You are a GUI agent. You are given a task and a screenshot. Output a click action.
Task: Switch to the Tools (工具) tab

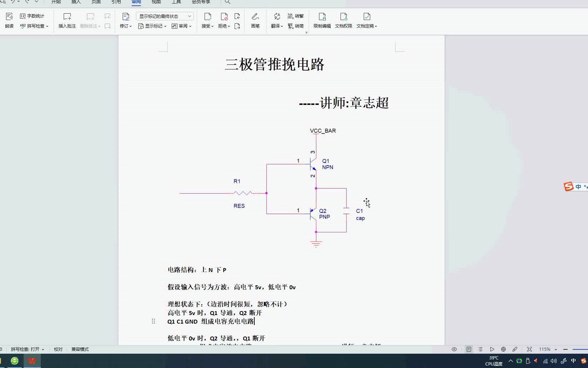176,2
